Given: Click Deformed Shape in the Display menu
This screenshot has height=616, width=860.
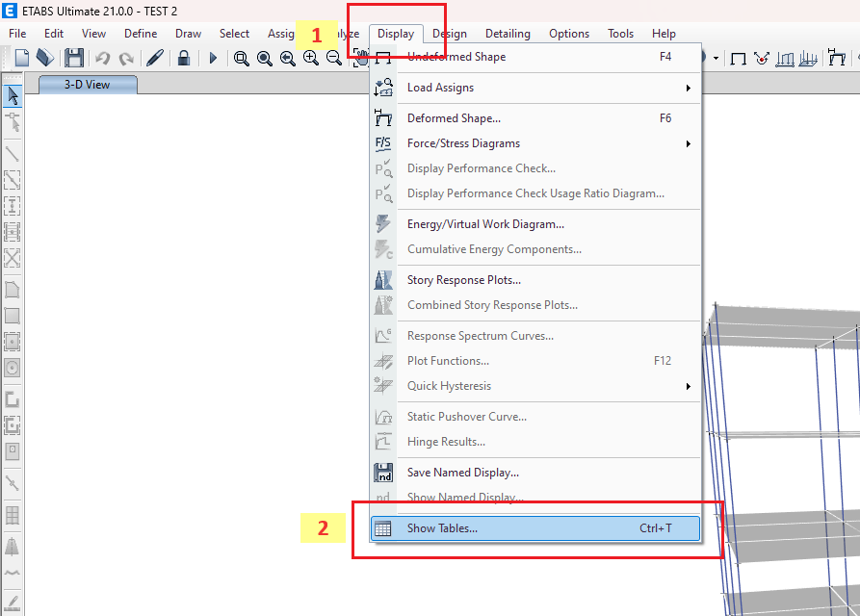Looking at the screenshot, I should point(453,118).
